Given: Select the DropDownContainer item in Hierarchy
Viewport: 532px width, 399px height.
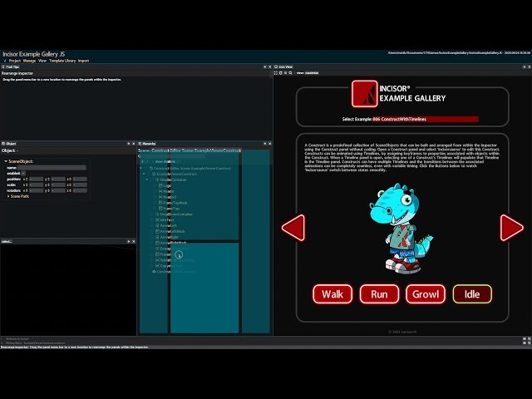Looking at the screenshot, I should click(176, 214).
